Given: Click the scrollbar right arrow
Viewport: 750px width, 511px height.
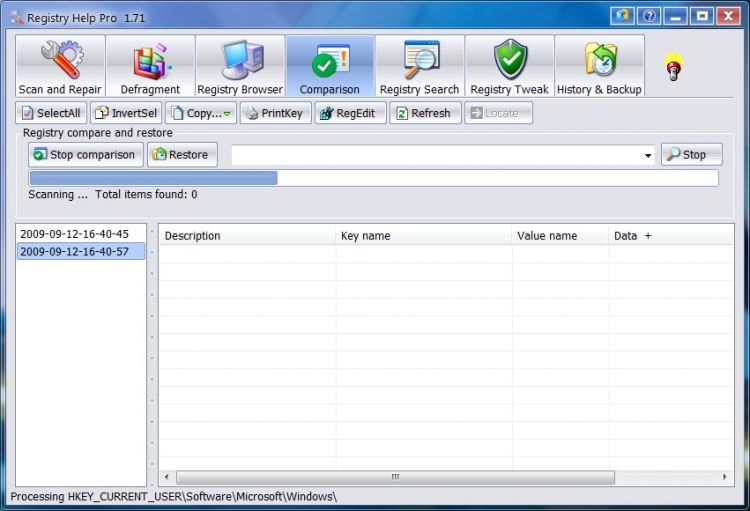Looking at the screenshot, I should [x=724, y=477].
